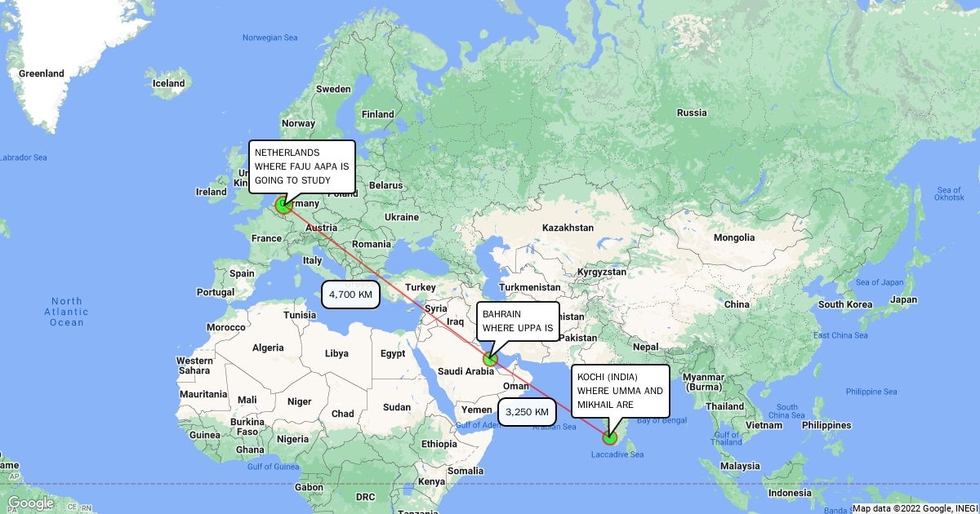This screenshot has width=980, height=514.
Task: Click the Romania label
Action: click(x=372, y=244)
